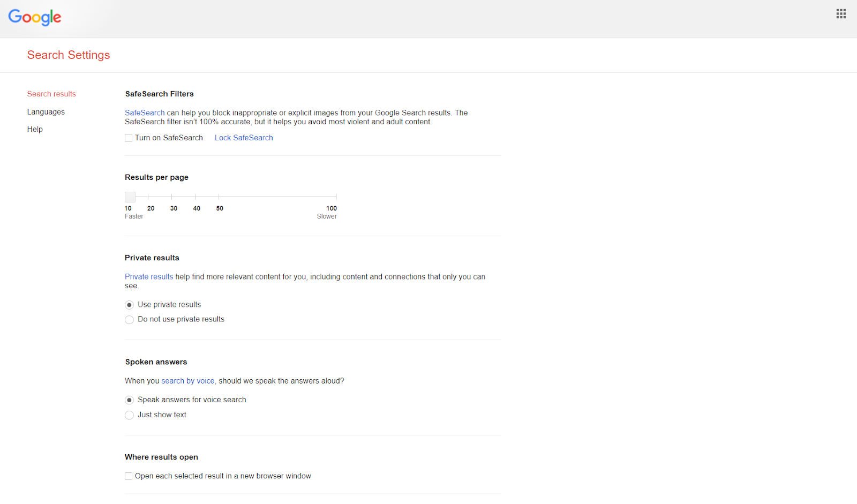Click the Spoken answers section heading
The width and height of the screenshot is (857, 504).
[x=156, y=362]
